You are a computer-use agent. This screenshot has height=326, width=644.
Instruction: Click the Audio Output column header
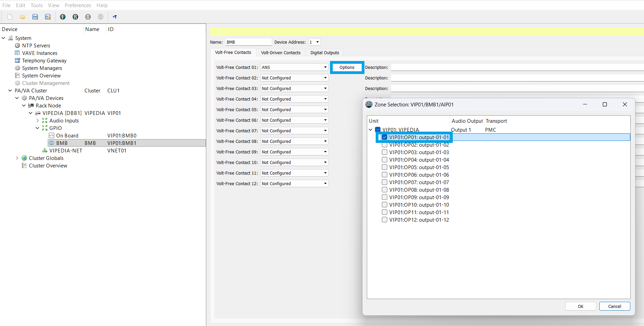coord(467,121)
